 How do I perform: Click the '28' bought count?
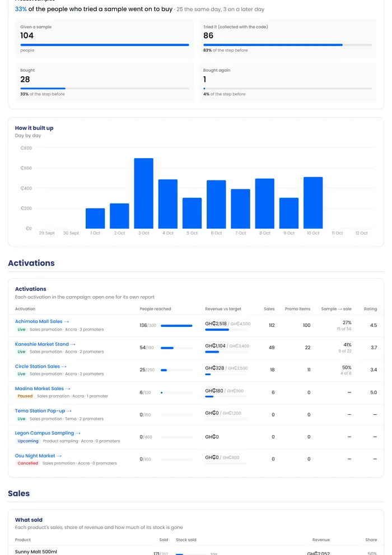(x=25, y=79)
